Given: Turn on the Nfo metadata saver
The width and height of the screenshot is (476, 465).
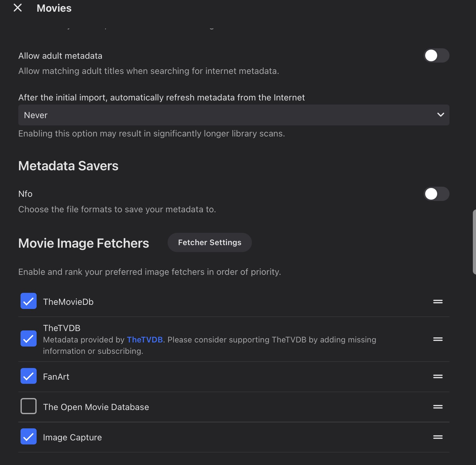Looking at the screenshot, I should [436, 194].
